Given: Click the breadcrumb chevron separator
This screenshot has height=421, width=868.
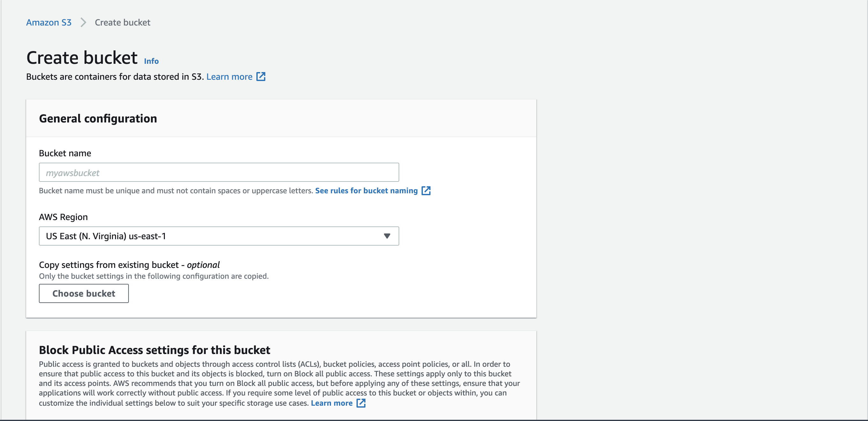Looking at the screenshot, I should coord(83,22).
